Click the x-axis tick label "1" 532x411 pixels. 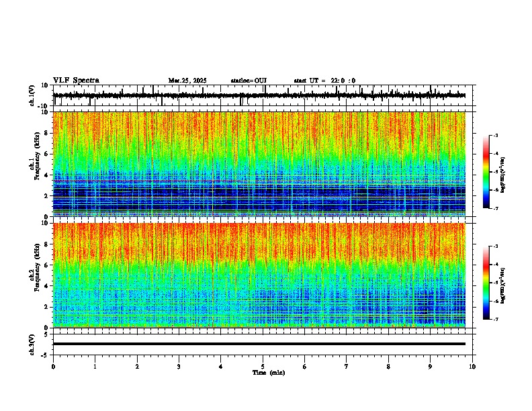[95, 367]
